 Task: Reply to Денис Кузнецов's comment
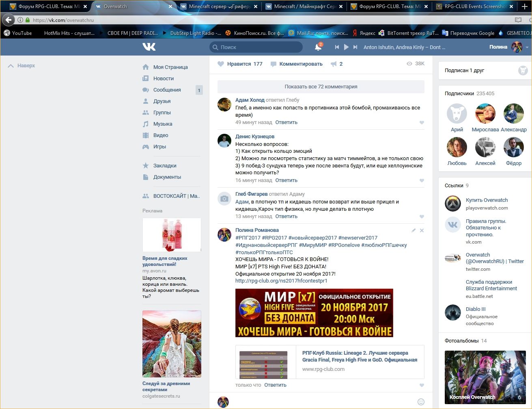tap(286, 180)
